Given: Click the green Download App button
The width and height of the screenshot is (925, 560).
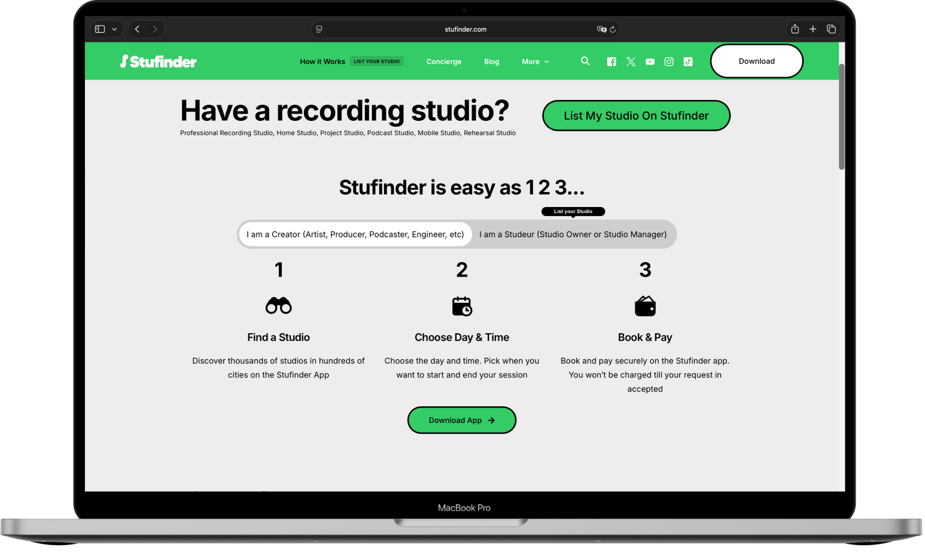Looking at the screenshot, I should click(462, 420).
